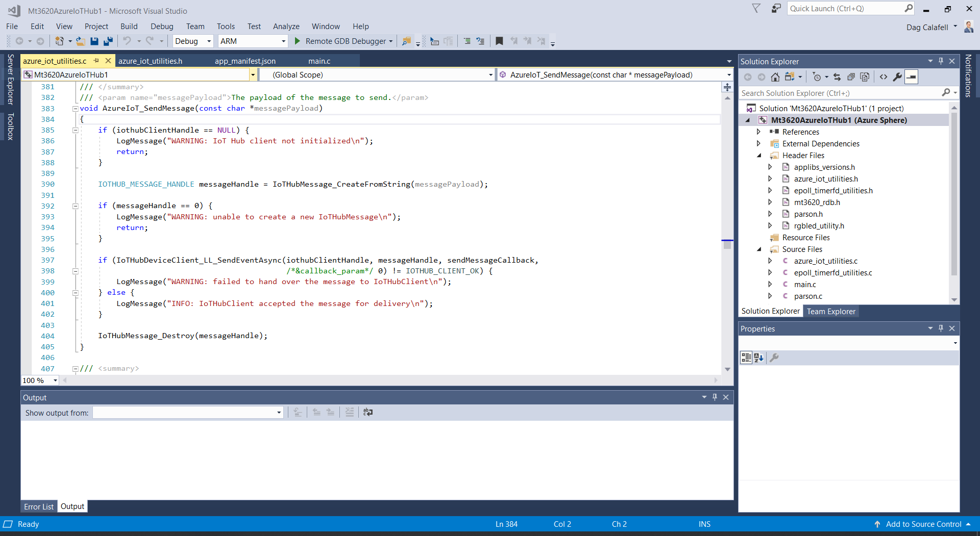Click inside the Quick Launch search box
980x536 pixels.
pos(842,8)
